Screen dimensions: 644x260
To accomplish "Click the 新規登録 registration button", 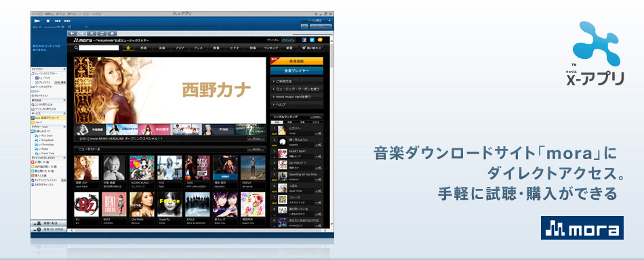I will click(297, 61).
